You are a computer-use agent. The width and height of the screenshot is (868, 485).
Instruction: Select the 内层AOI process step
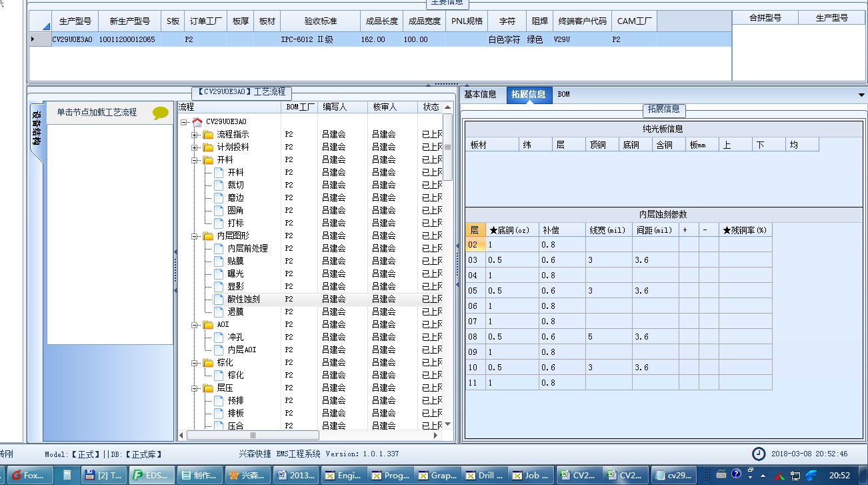tap(242, 350)
